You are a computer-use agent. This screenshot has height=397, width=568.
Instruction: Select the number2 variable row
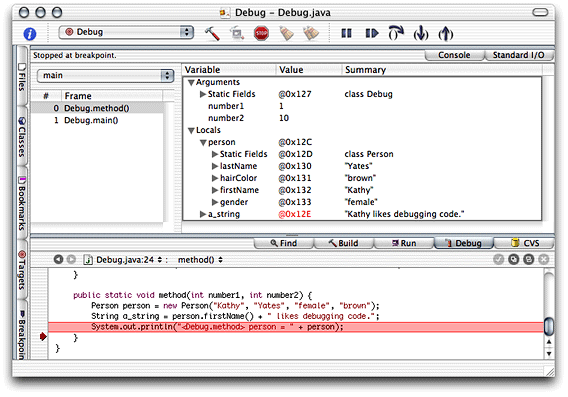(362, 118)
